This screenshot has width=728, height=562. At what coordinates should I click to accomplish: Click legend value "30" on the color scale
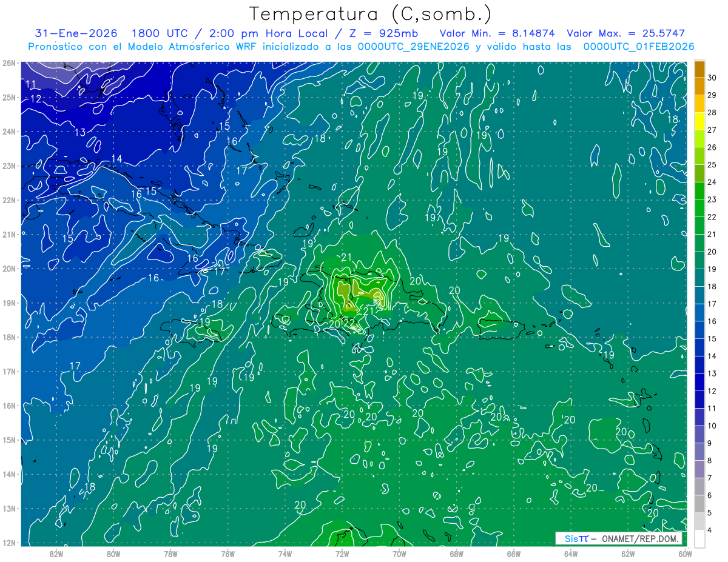712,77
